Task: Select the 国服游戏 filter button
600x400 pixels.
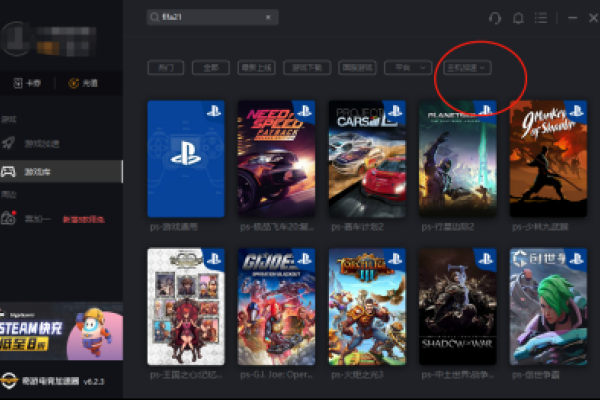Action: [357, 68]
